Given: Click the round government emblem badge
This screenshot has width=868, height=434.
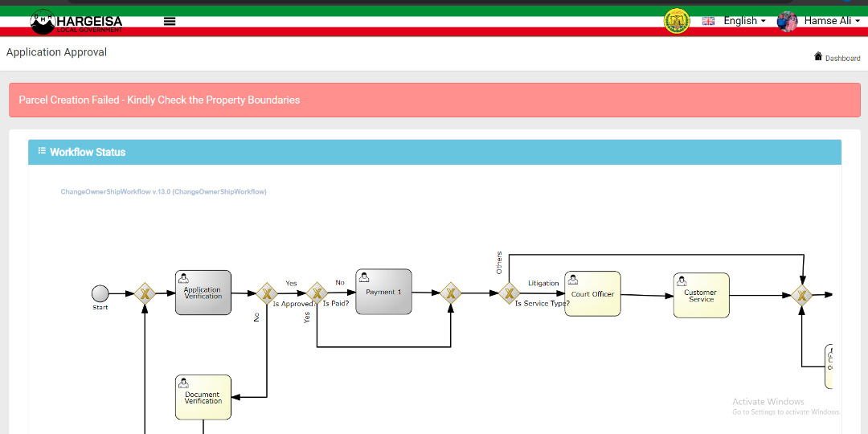Looking at the screenshot, I should coord(677,21).
